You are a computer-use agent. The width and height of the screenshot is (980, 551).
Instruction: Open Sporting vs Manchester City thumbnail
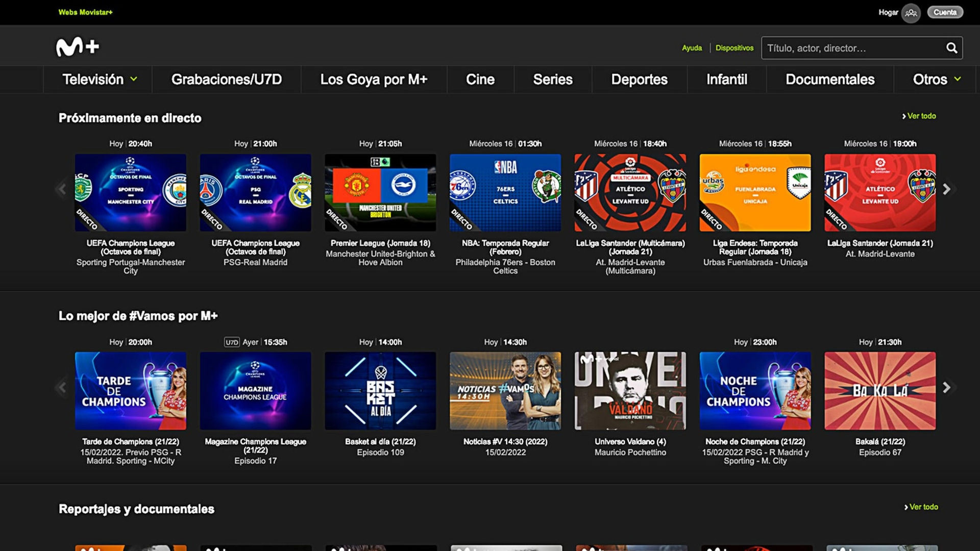click(x=131, y=193)
